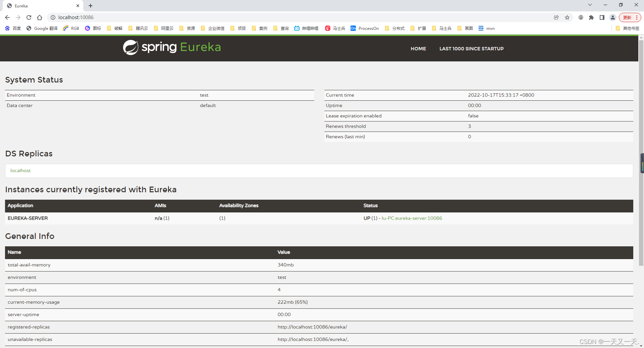644x348 pixels.
Task: Open the tab search chevron
Action: 590,5
